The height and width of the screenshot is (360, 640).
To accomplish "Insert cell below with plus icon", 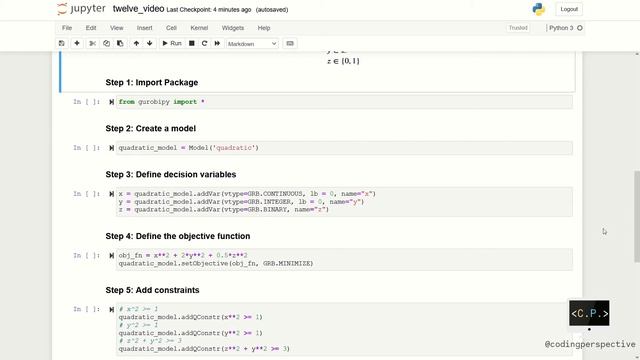I will coord(77,43).
